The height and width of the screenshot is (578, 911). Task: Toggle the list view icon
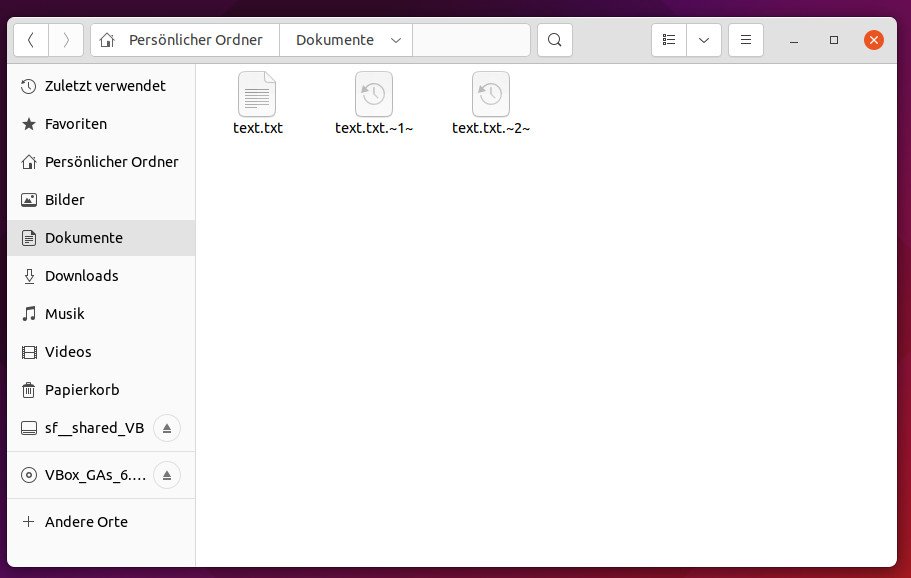[670, 40]
